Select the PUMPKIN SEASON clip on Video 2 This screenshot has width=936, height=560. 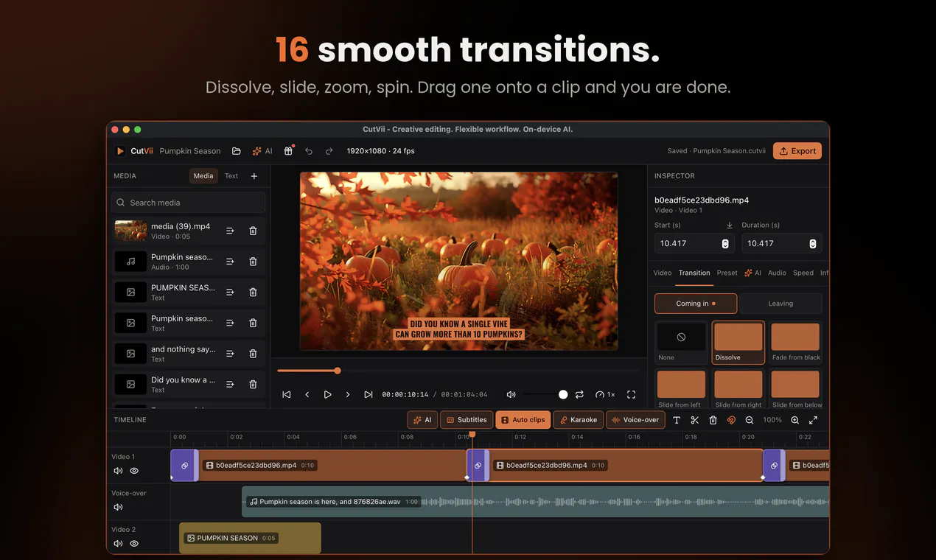250,538
